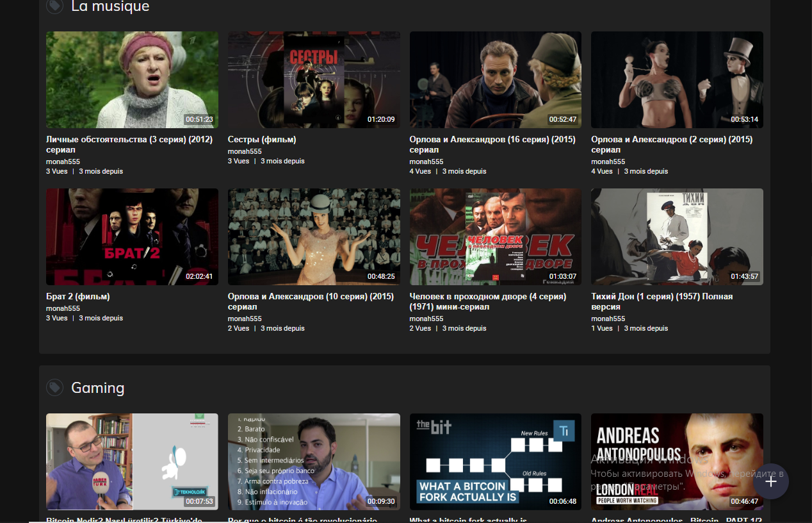Viewport: 812px width, 523px height.
Task: Click the tag icon beside Gaming
Action: tap(55, 387)
